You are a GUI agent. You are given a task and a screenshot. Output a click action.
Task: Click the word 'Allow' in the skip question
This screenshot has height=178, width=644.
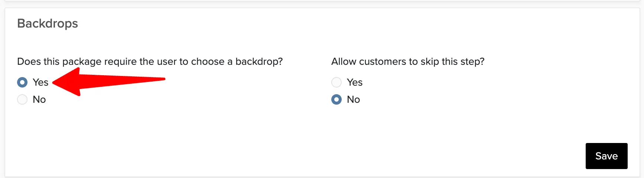344,61
